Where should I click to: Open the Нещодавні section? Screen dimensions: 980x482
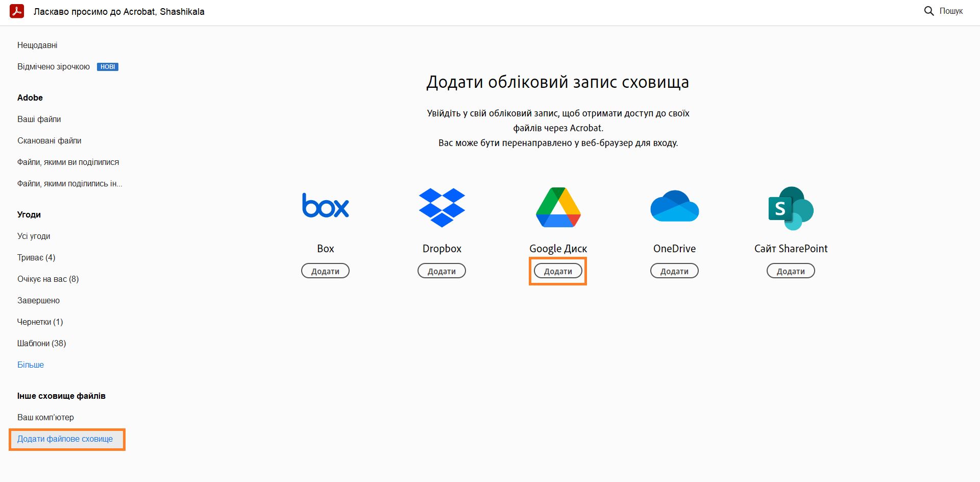click(x=37, y=45)
